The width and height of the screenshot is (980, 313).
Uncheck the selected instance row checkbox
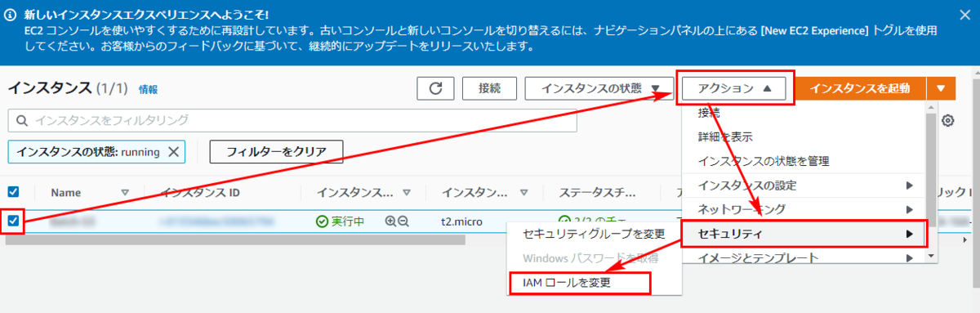tap(13, 221)
